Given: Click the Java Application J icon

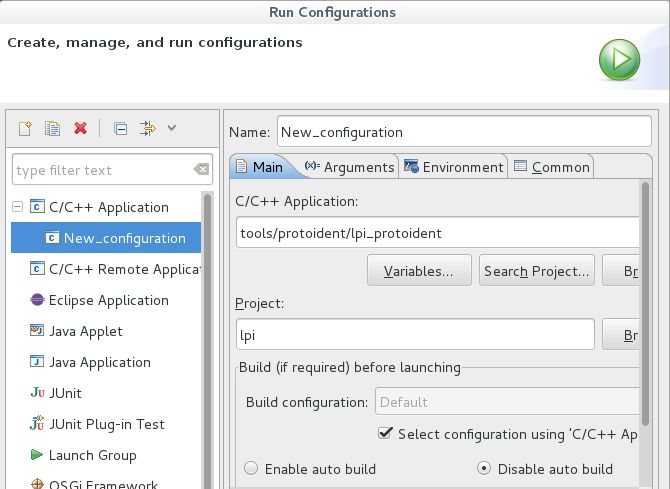Looking at the screenshot, I should [37, 362].
